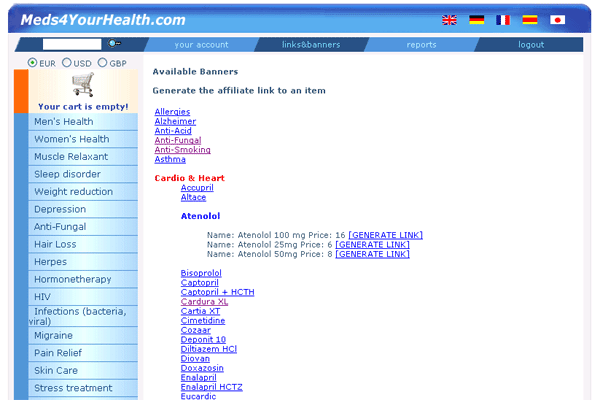Expand the Allergies category link
600x400 pixels.
click(172, 112)
